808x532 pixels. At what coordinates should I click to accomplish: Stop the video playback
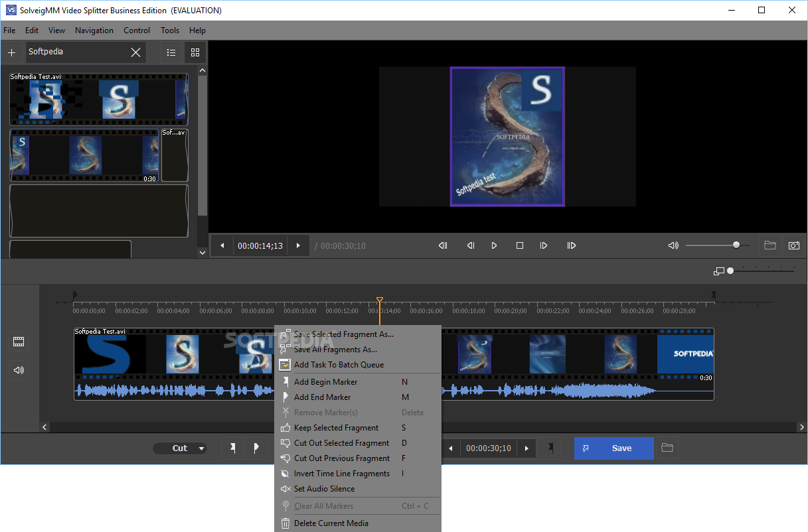(520, 245)
